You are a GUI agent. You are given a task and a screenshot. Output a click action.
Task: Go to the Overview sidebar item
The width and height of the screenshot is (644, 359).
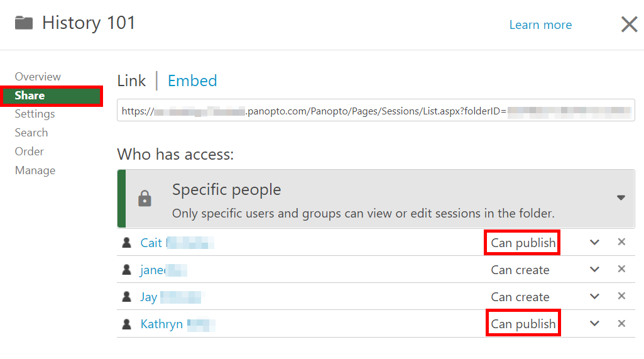click(x=38, y=77)
